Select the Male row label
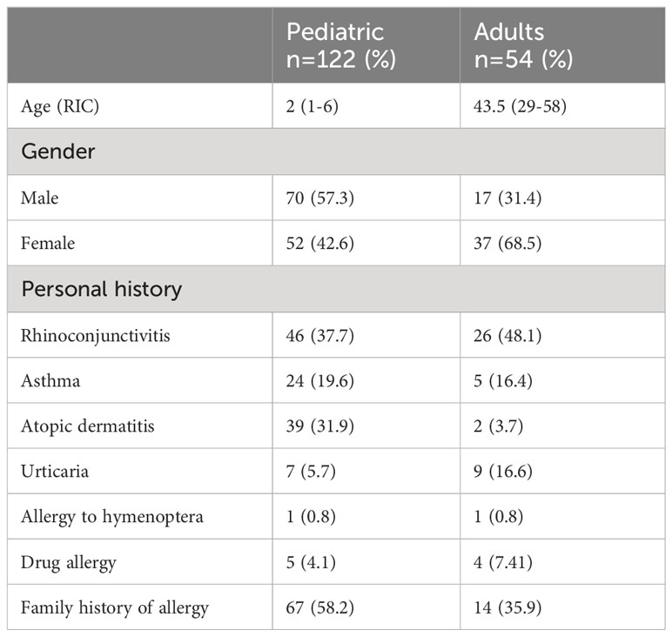This screenshot has height=637, width=672. [40, 198]
